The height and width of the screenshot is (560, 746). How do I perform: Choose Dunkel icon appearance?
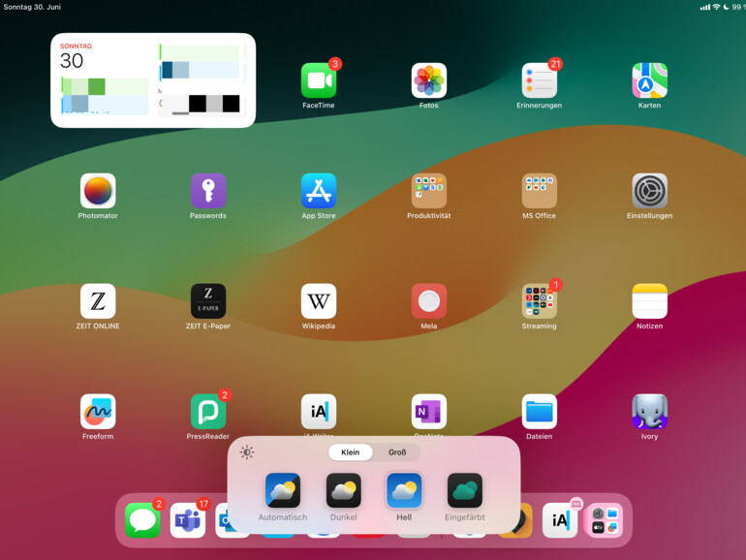(344, 497)
